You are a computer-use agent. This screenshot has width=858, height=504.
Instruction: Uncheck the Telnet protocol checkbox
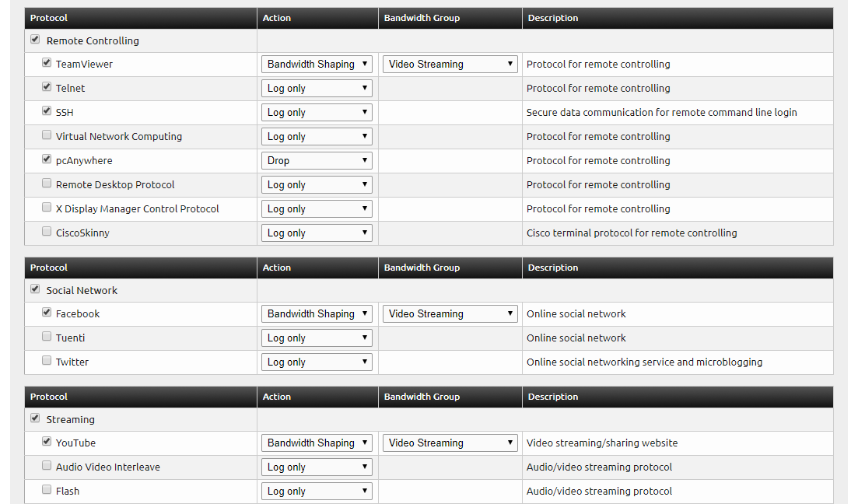47,87
